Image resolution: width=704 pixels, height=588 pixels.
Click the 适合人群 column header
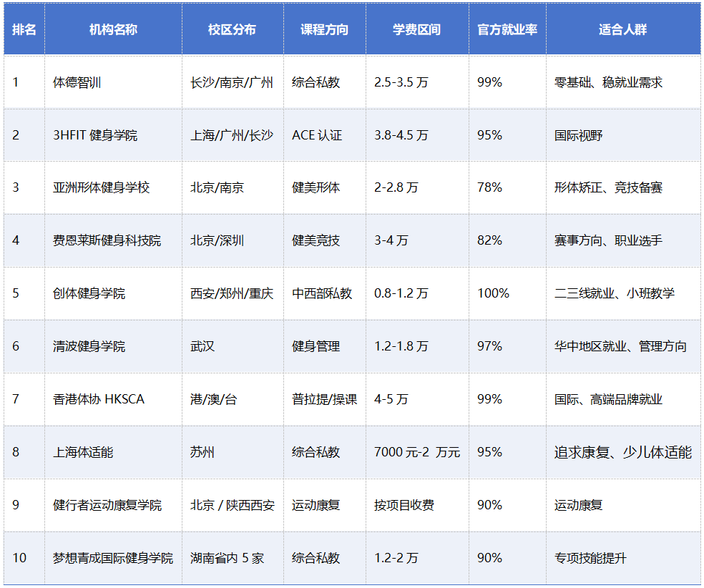point(623,29)
